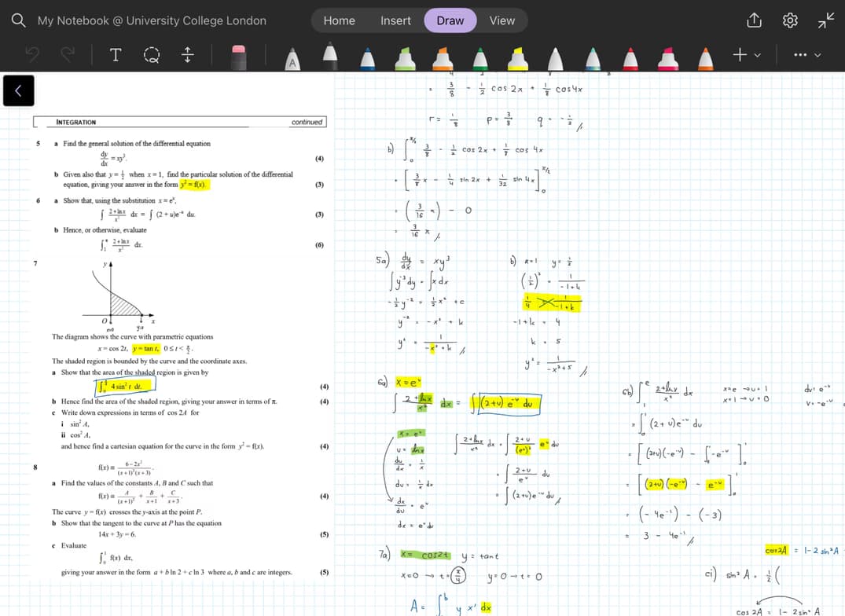This screenshot has width=845, height=616.
Task: Open the View tab
Action: (501, 20)
